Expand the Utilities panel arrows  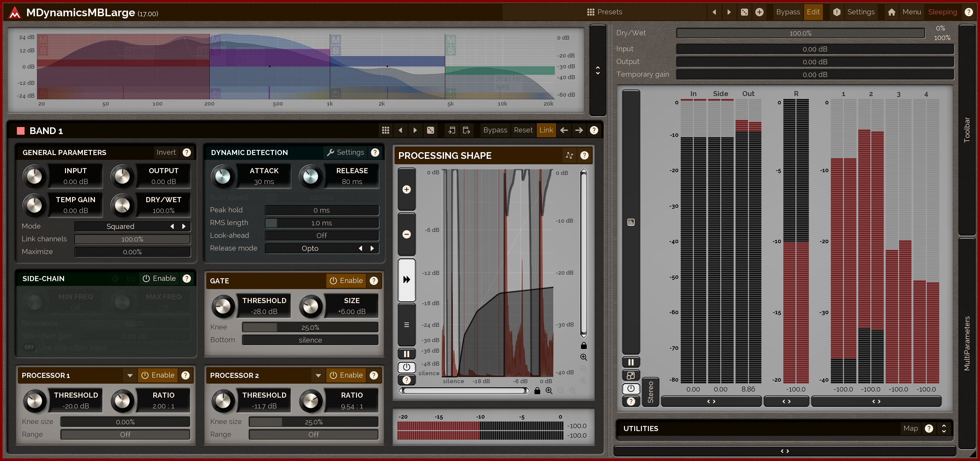point(943,428)
